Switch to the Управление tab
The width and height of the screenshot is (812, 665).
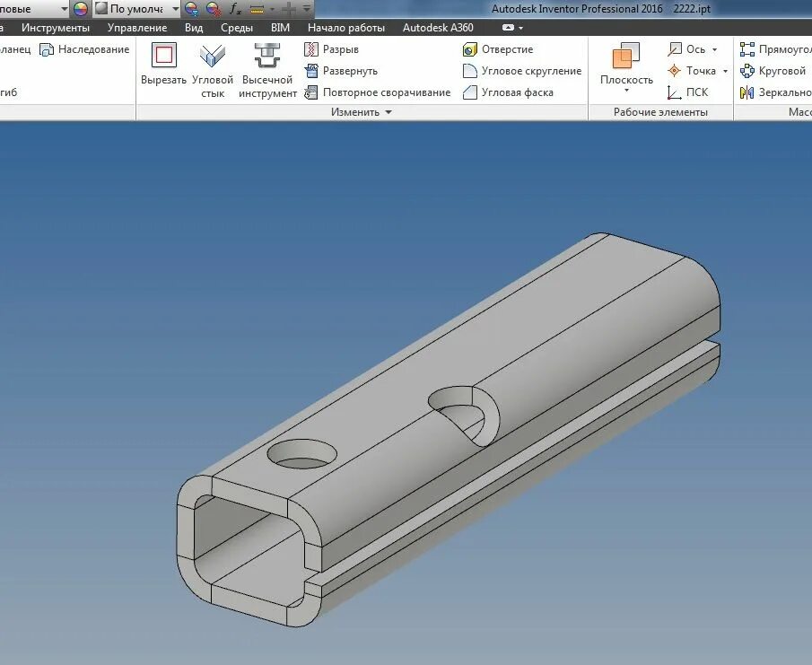(x=137, y=28)
